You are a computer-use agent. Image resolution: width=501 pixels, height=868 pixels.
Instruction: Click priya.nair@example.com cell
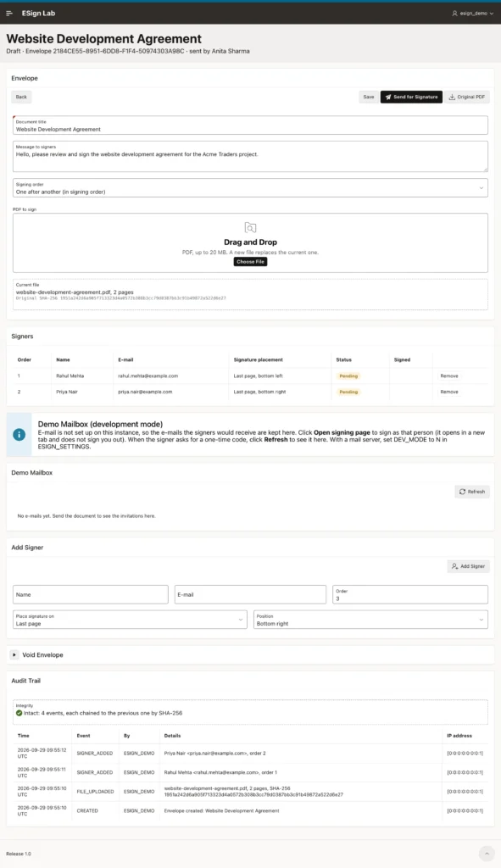click(x=145, y=392)
